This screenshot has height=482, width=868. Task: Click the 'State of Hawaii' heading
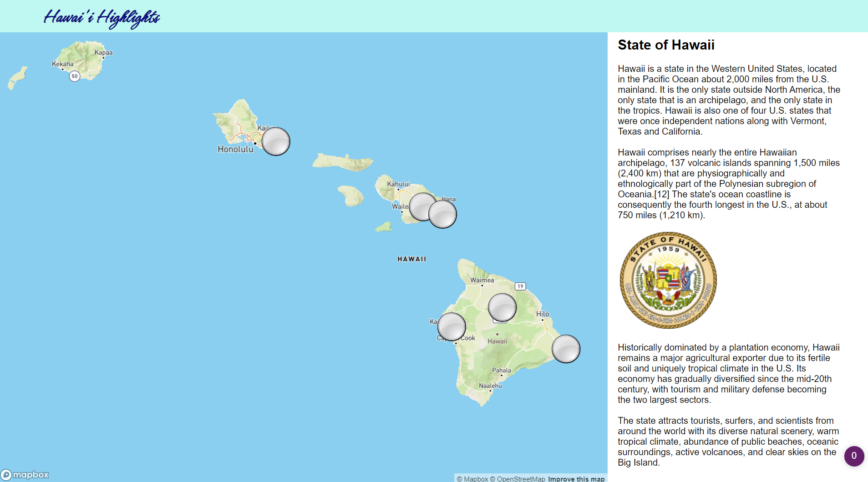tap(666, 45)
